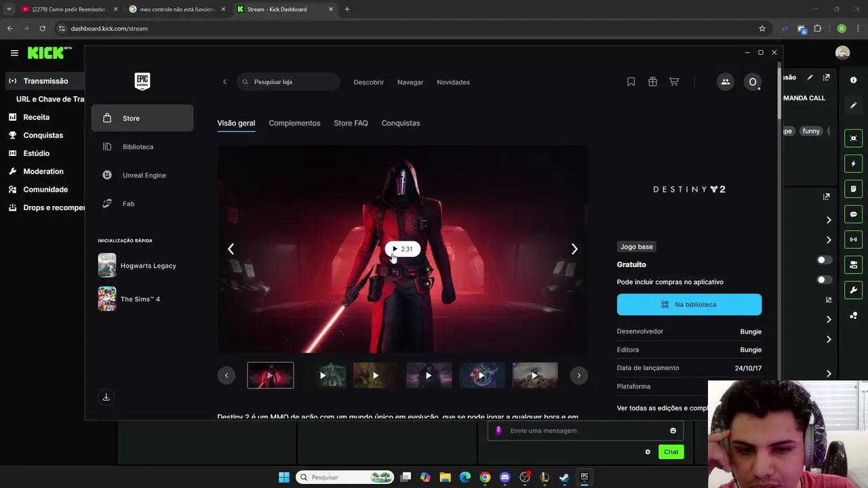Image resolution: width=868 pixels, height=488 pixels.
Task: Switch to the YouTube Como pedir Reembolso tab
Action: pyautogui.click(x=69, y=9)
